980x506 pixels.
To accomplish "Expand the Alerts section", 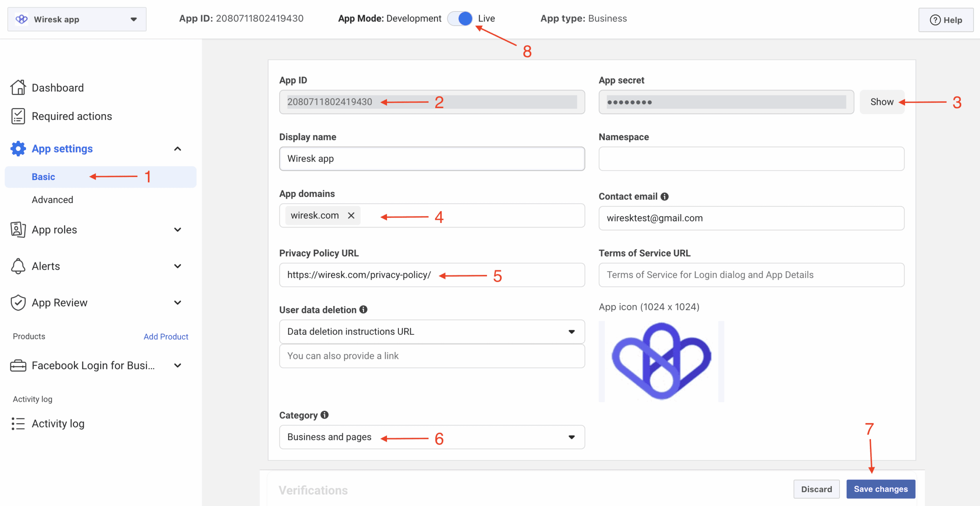I will 178,266.
